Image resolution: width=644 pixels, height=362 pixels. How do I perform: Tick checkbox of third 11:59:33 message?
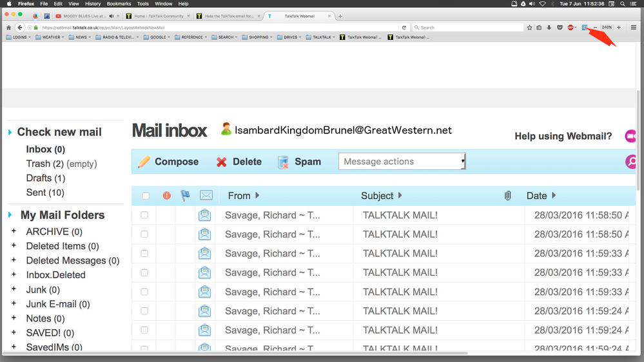pos(144,292)
